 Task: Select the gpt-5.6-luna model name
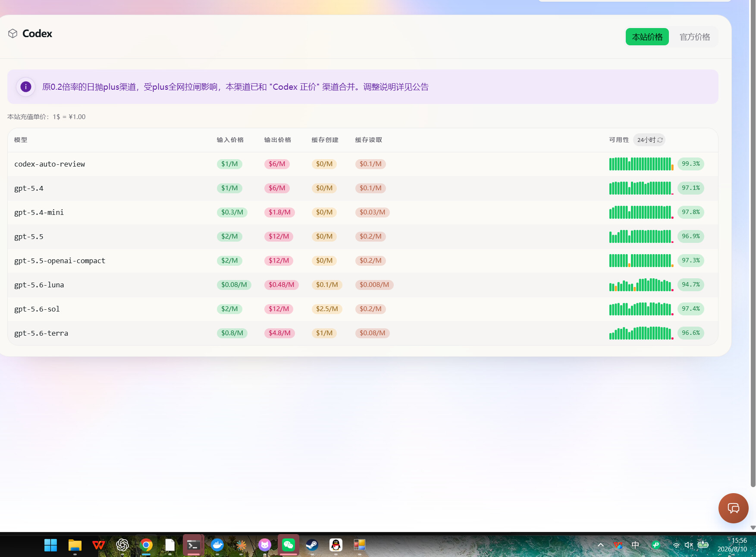(39, 285)
